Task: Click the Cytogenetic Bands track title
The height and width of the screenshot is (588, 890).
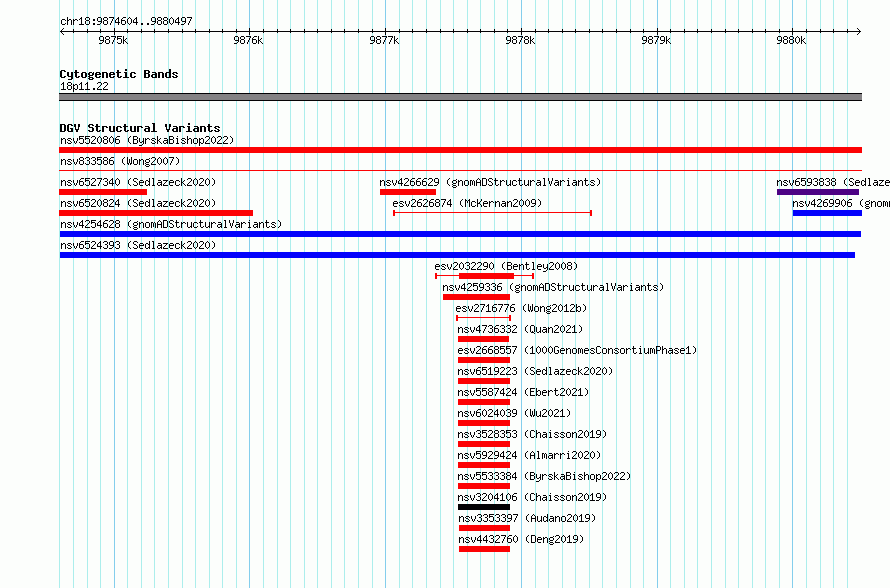Action: (x=119, y=74)
